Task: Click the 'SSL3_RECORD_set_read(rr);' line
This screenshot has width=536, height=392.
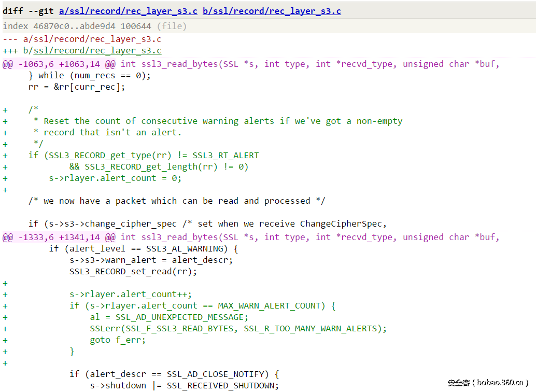Action: [133, 271]
